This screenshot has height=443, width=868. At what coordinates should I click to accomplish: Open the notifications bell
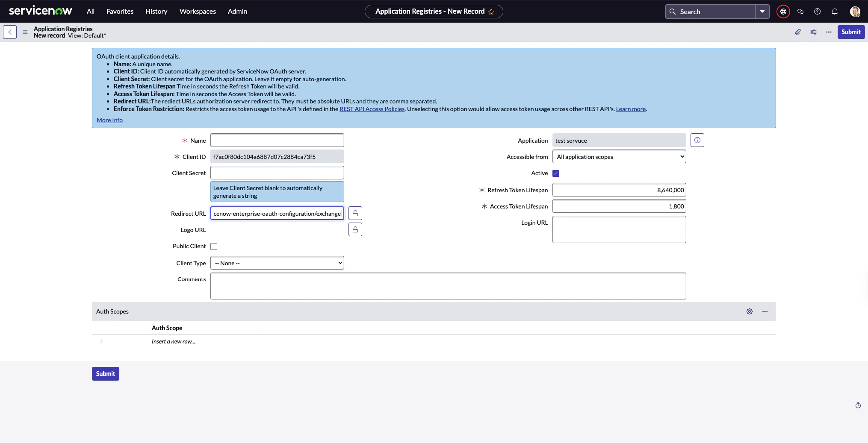click(x=835, y=12)
